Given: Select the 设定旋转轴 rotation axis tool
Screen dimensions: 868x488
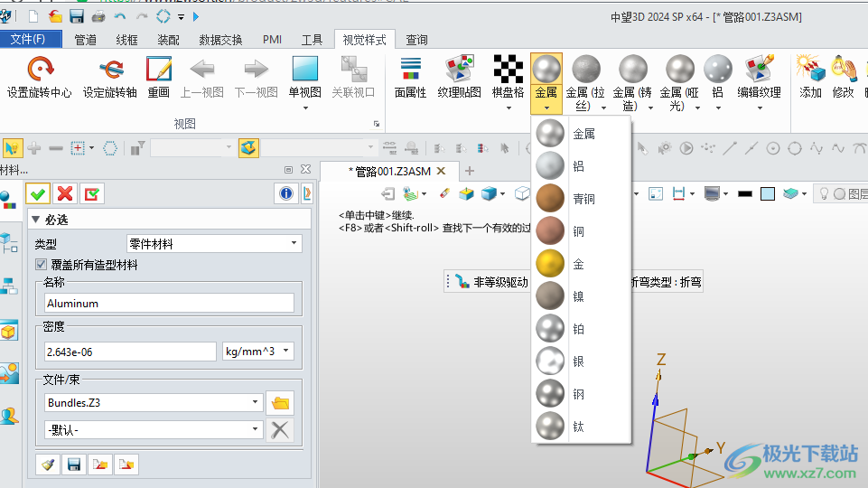Looking at the screenshot, I should [x=109, y=78].
